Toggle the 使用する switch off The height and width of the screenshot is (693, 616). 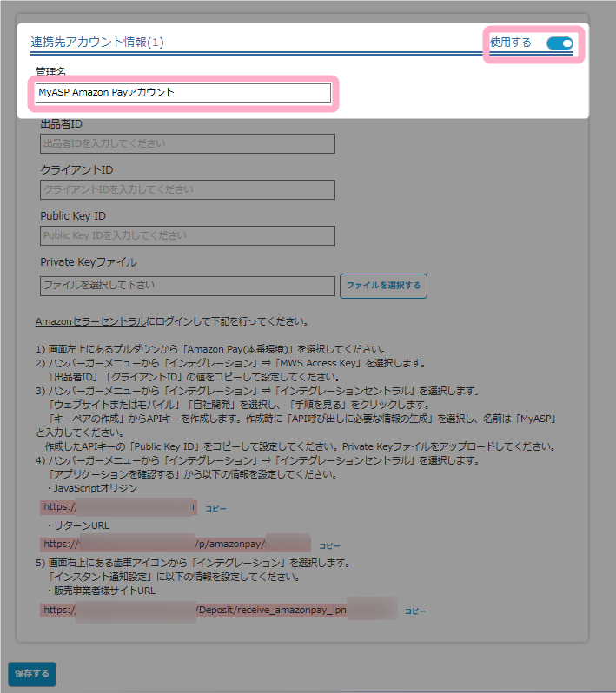[560, 43]
